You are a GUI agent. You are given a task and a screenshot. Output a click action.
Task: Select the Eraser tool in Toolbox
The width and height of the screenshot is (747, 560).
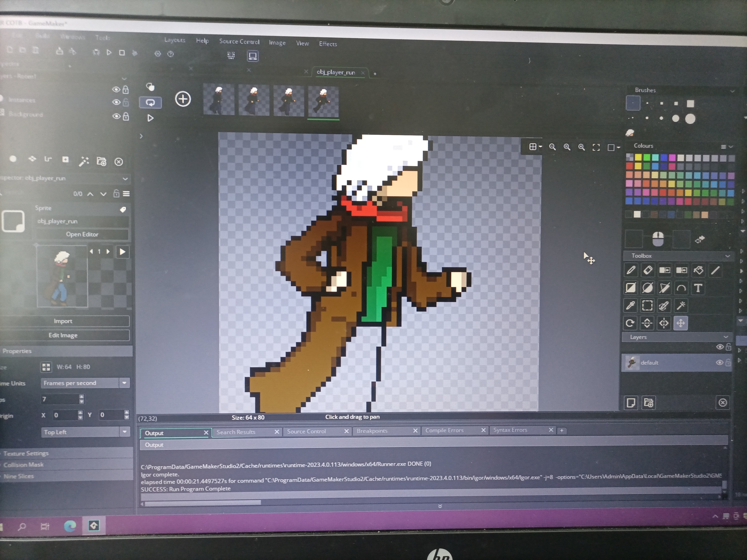(647, 270)
